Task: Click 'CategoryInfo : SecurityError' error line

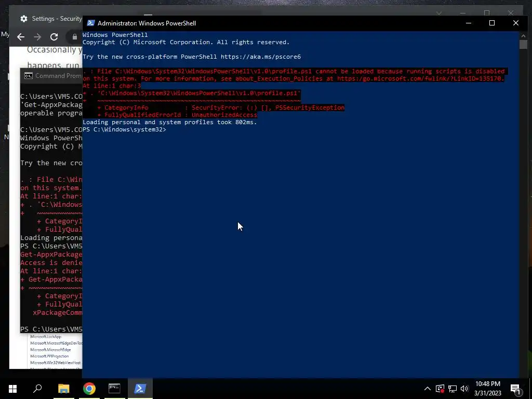Action: [x=221, y=108]
